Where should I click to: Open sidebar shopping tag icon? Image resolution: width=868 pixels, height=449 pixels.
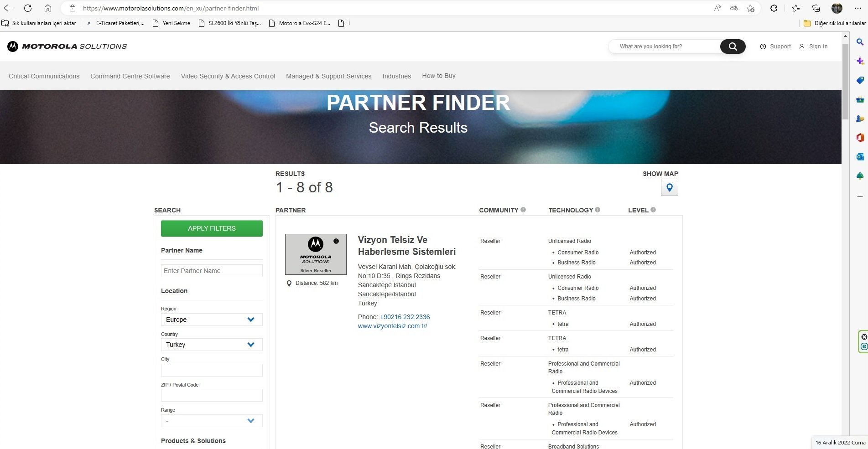point(860,80)
